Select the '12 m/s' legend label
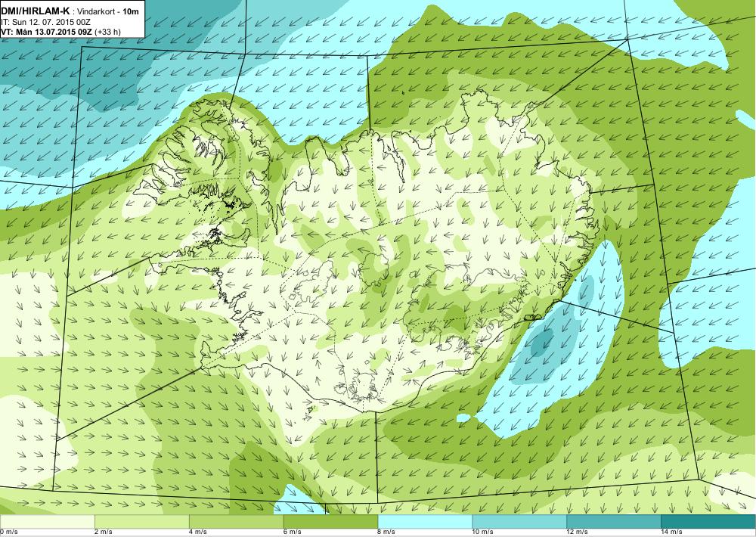This screenshot has width=756, height=537. pyautogui.click(x=578, y=532)
